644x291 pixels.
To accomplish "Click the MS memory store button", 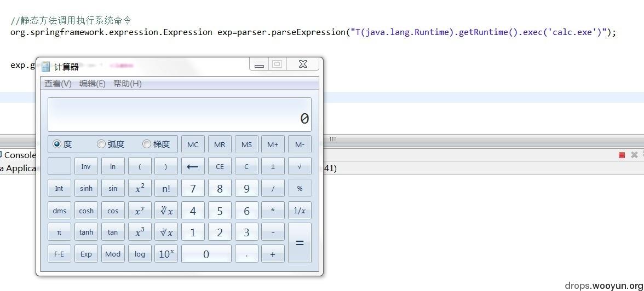I will pyautogui.click(x=246, y=144).
